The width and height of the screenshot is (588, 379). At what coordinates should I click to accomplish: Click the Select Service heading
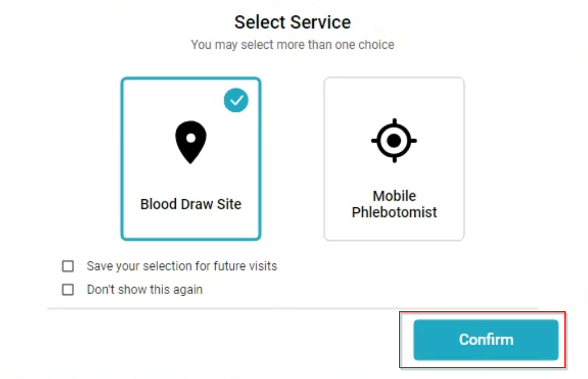(293, 22)
